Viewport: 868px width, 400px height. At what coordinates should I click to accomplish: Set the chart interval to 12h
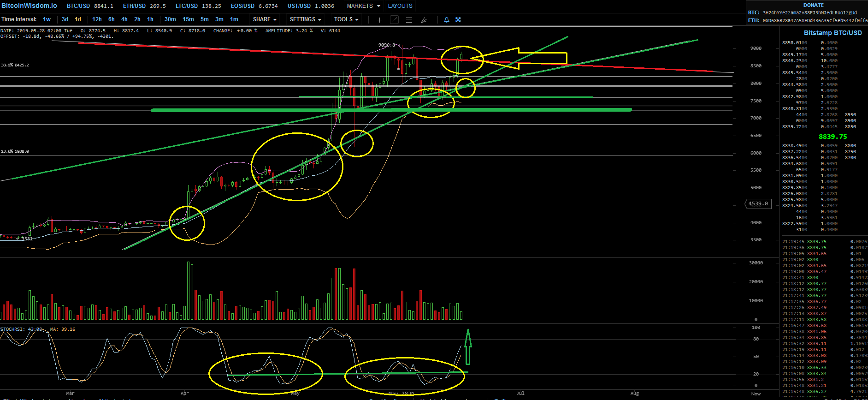(x=97, y=19)
